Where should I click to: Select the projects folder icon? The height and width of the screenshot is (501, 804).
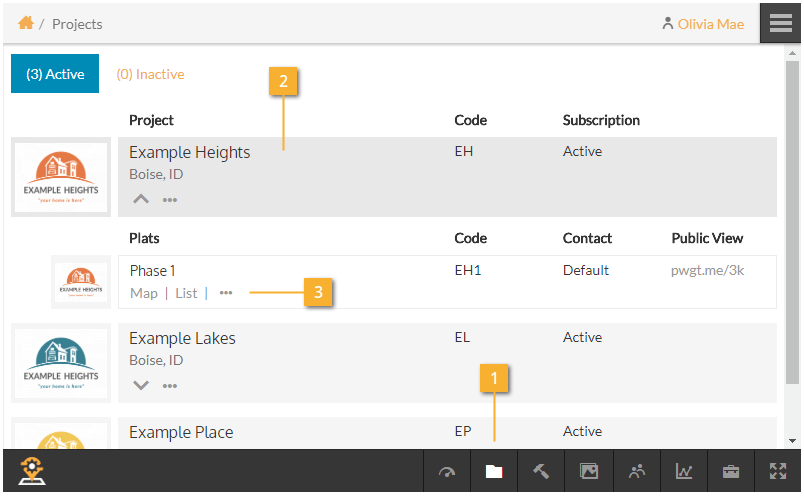tap(494, 472)
